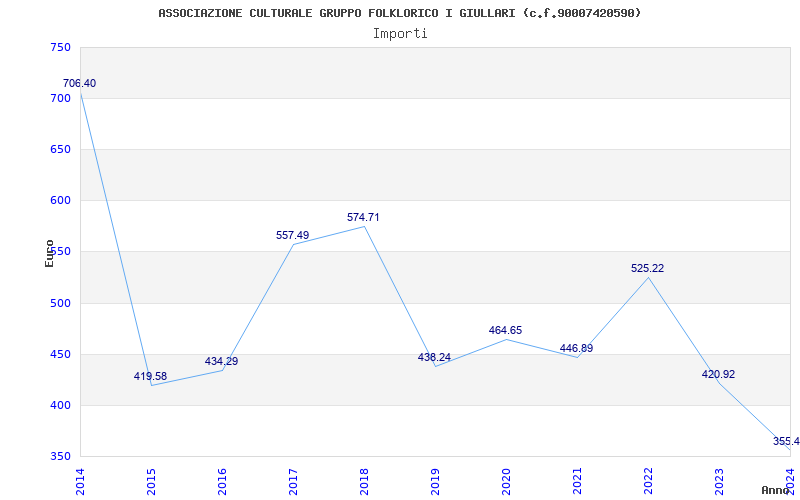
Task: Click the Importi chart subtitle
Action: point(400,34)
